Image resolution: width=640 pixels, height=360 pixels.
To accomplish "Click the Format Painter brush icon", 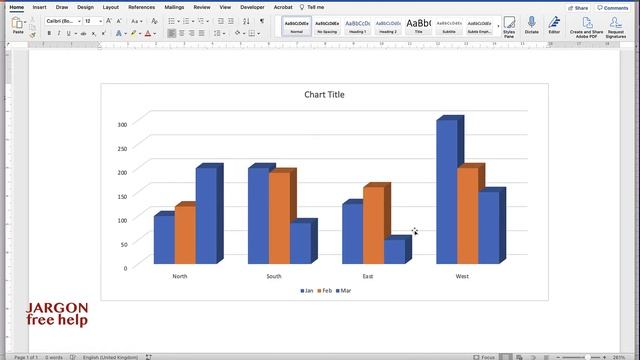I will (33, 35).
